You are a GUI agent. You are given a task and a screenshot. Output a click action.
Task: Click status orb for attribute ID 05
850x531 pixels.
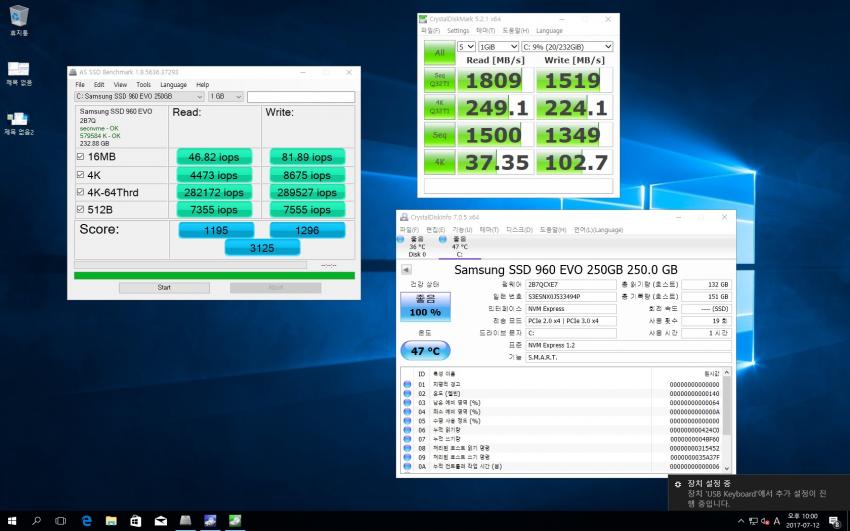(x=407, y=420)
